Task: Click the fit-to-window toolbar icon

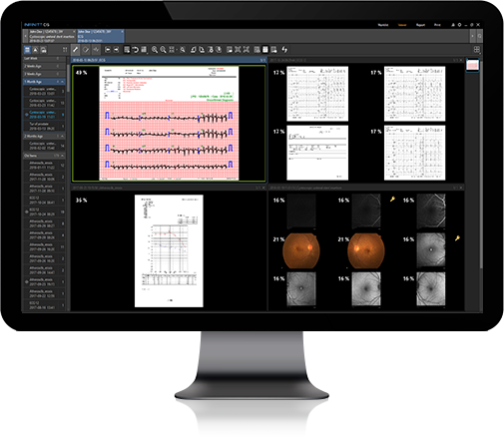Action: coord(172,50)
